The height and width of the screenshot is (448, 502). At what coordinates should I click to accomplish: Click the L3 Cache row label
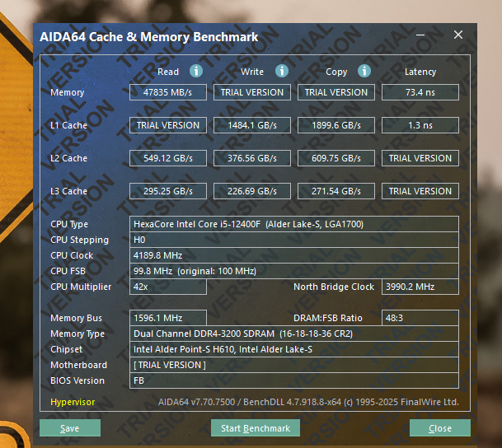pyautogui.click(x=69, y=191)
